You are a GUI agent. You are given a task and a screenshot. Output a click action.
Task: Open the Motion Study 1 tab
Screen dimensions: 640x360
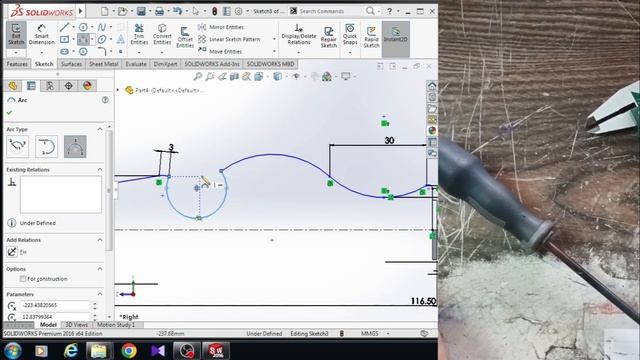pos(116,325)
